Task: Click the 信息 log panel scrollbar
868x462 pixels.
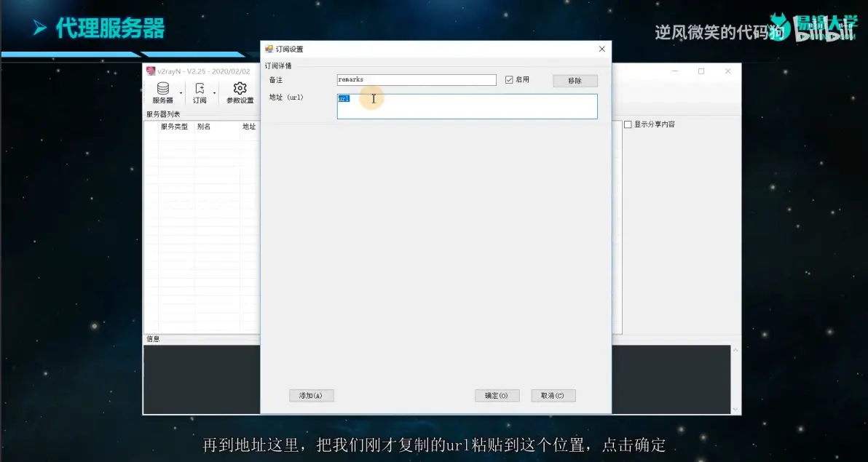Action: coord(735,380)
